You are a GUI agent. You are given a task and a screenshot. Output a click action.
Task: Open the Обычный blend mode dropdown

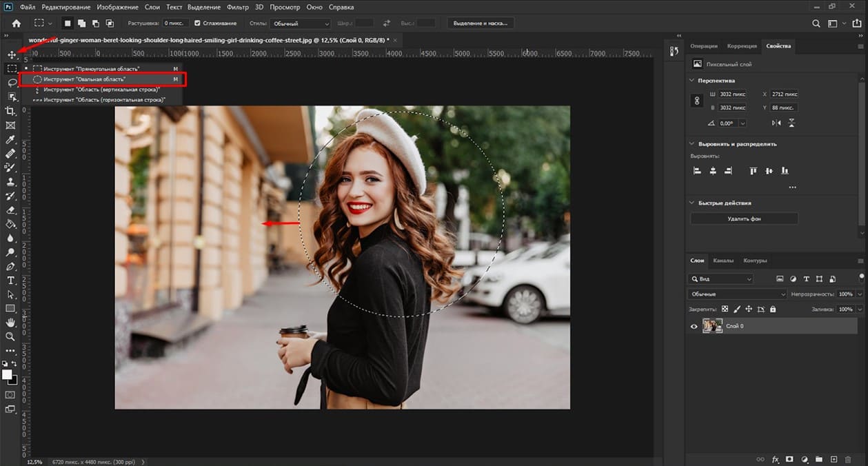pos(738,293)
